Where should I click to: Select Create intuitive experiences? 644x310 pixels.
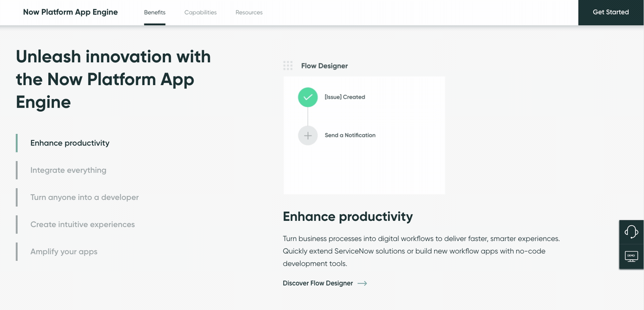(83, 224)
